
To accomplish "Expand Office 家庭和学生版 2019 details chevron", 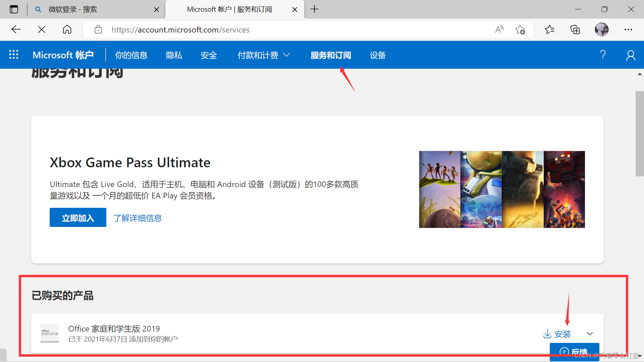I will 590,334.
